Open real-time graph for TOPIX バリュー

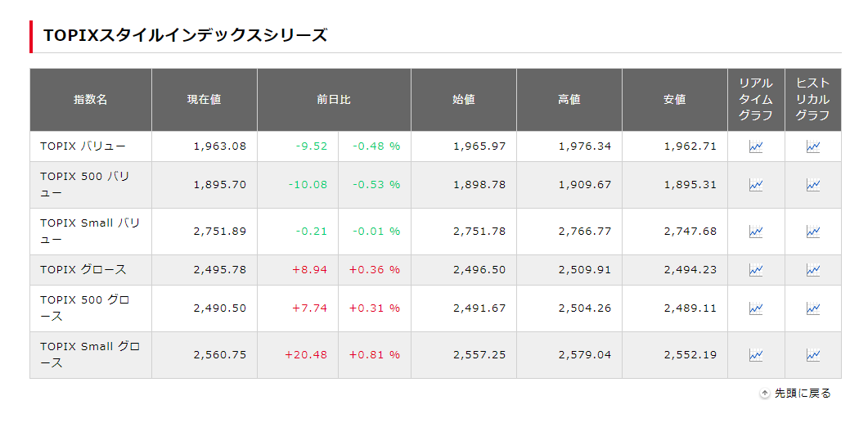coord(756,146)
